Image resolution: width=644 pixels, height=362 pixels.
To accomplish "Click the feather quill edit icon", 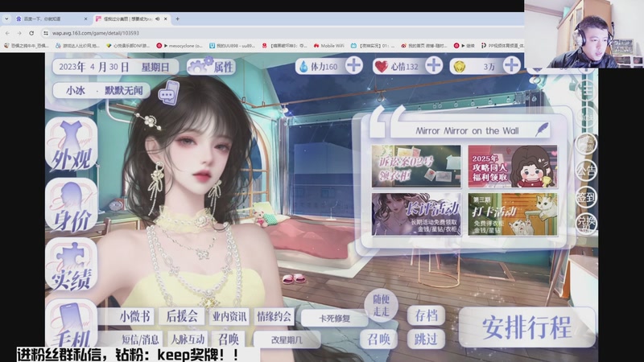I will (542, 130).
